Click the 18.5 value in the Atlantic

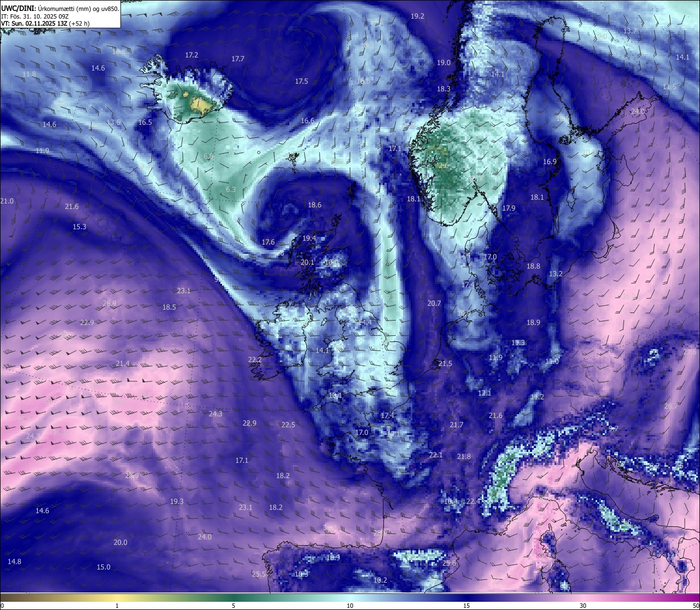(169, 307)
